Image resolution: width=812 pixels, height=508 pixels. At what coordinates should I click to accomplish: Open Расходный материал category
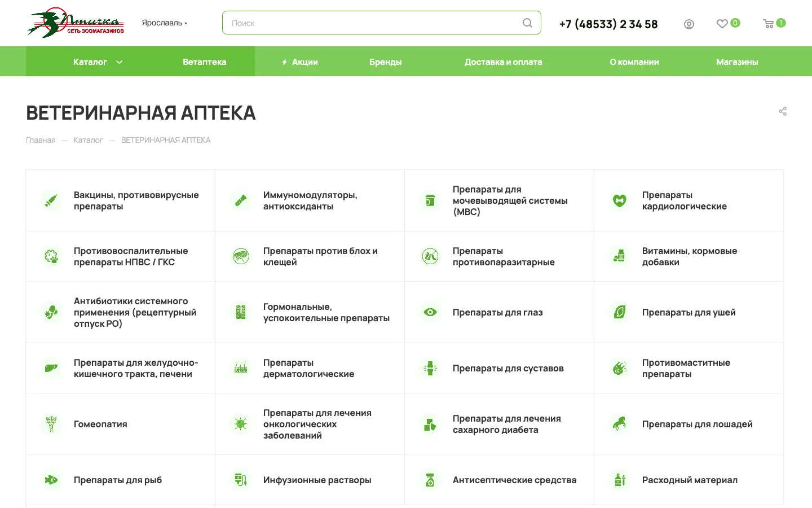(x=690, y=480)
